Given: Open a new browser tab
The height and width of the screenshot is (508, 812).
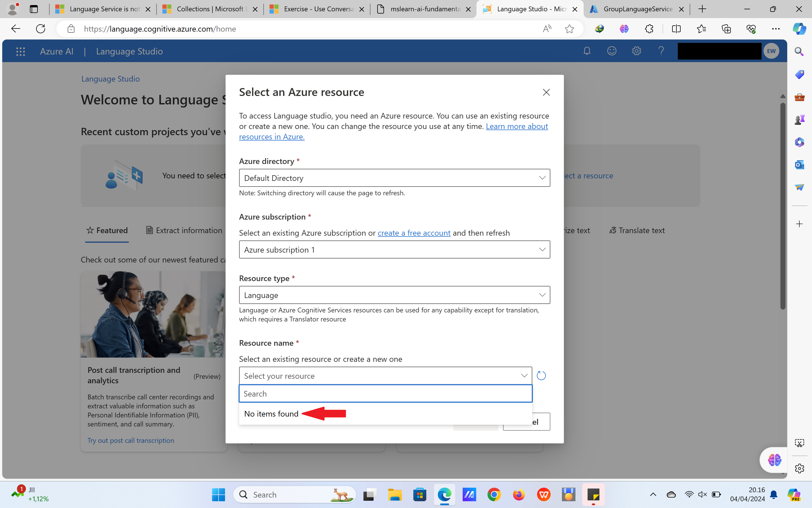Looking at the screenshot, I should [x=702, y=9].
